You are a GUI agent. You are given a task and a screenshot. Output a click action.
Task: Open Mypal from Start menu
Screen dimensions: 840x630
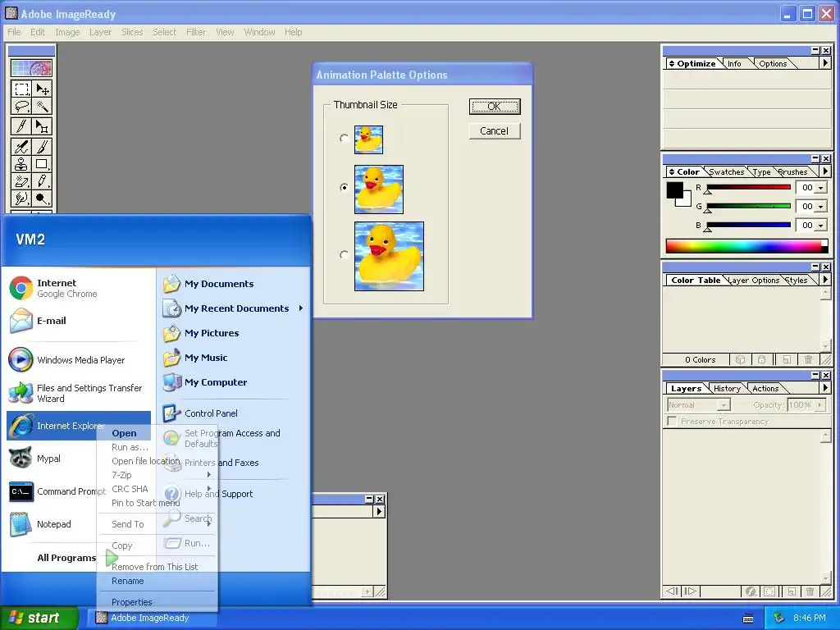pos(78,459)
